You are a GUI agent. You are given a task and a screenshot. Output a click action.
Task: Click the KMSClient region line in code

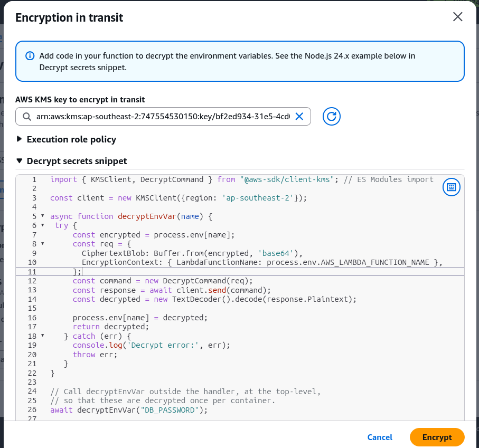click(179, 198)
